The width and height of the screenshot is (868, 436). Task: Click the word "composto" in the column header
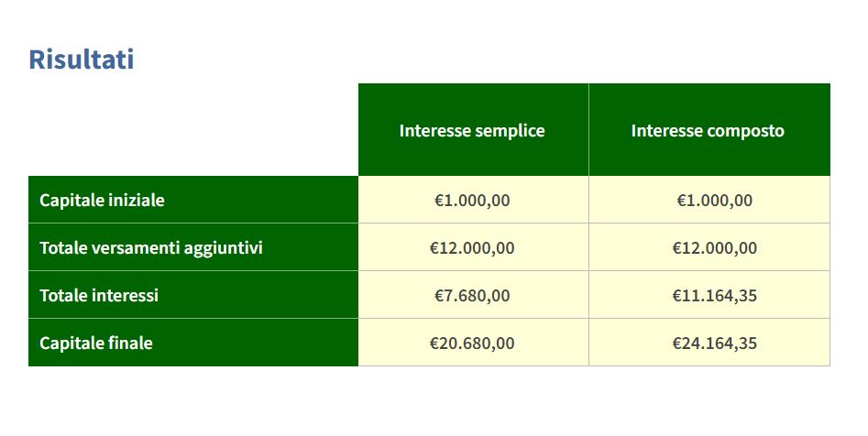coord(747,131)
